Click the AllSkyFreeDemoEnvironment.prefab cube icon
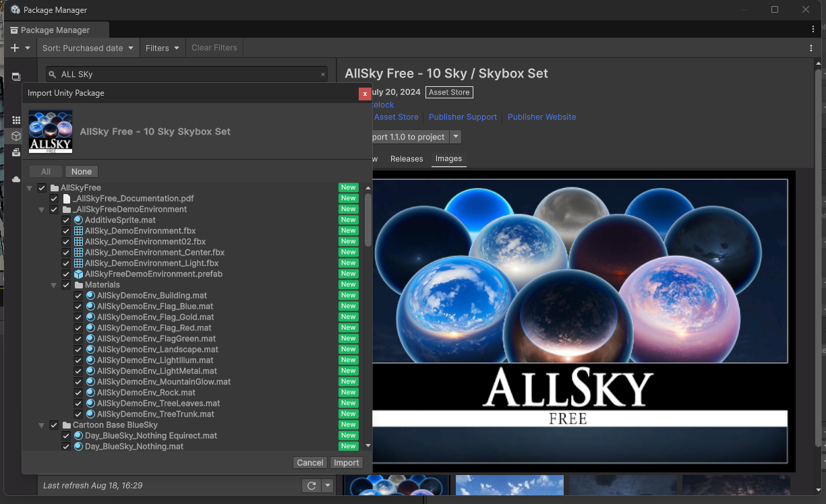Viewport: 826px width, 504px height. (x=78, y=274)
